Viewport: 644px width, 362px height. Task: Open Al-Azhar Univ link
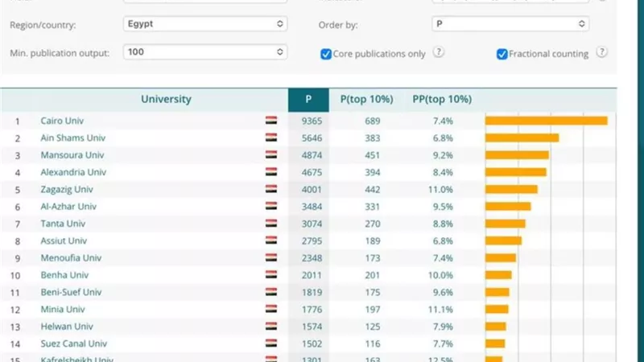pyautogui.click(x=68, y=207)
